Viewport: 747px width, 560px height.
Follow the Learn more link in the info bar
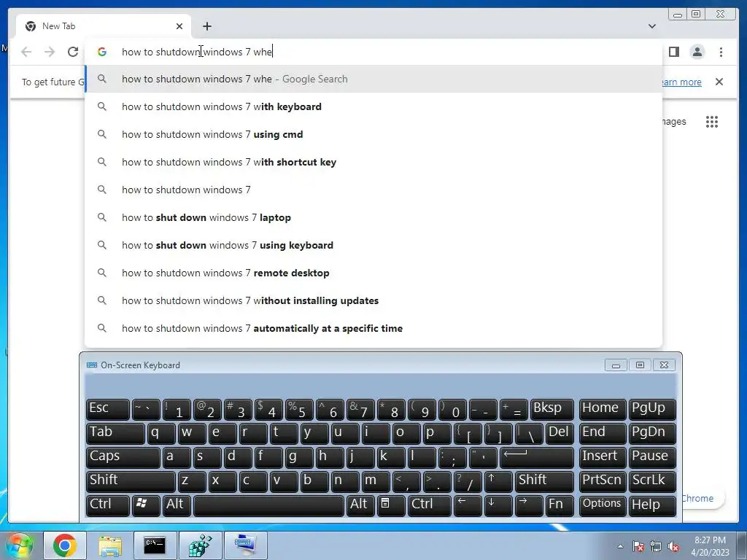point(682,82)
